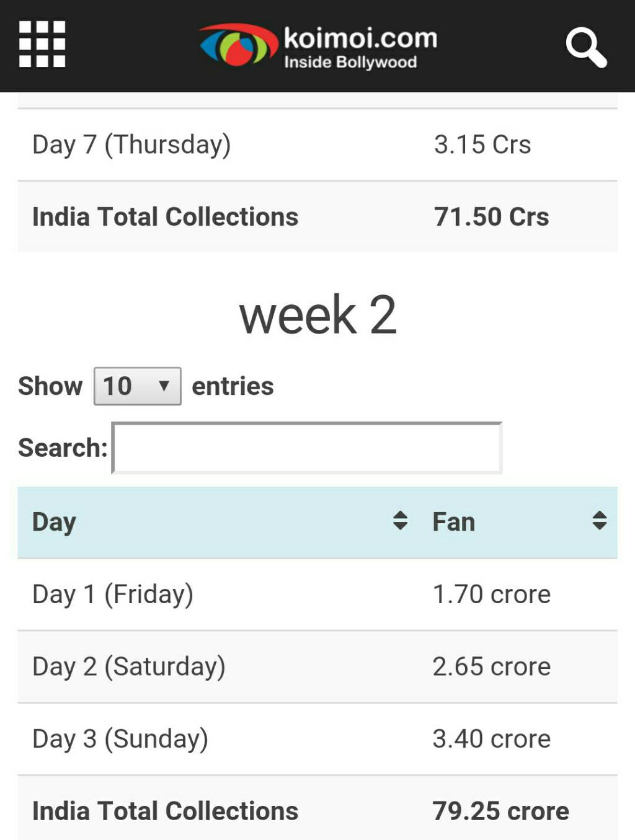Click the Day 2 (Saturday) row
The height and width of the screenshot is (840, 635).
click(317, 667)
